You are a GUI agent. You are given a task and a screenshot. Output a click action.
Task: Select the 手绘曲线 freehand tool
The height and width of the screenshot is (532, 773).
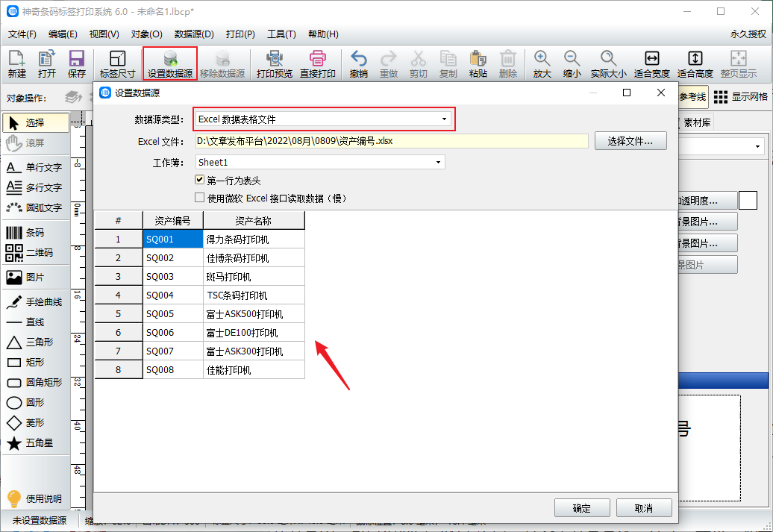tap(36, 301)
